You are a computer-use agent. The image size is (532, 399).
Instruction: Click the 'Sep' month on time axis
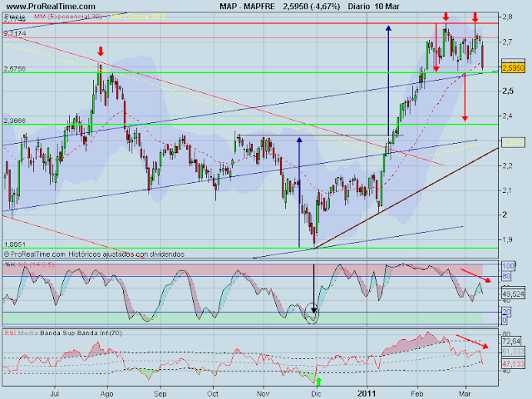[160, 393]
